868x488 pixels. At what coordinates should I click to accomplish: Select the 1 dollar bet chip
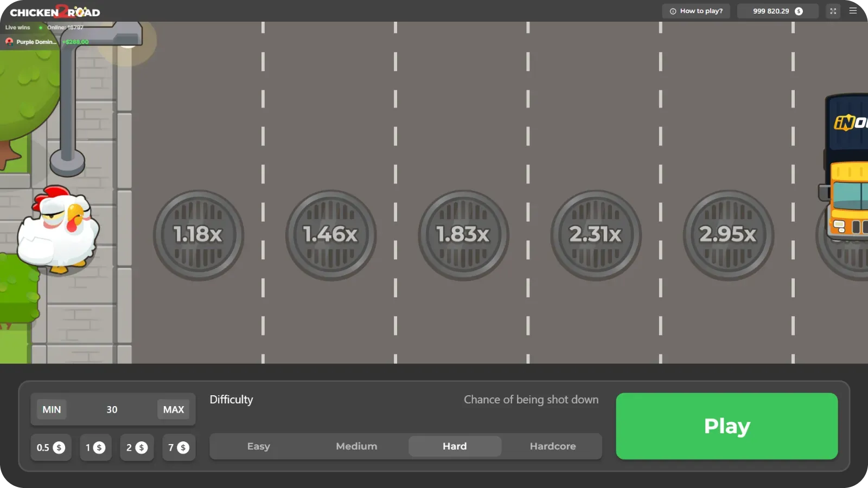coord(95,447)
